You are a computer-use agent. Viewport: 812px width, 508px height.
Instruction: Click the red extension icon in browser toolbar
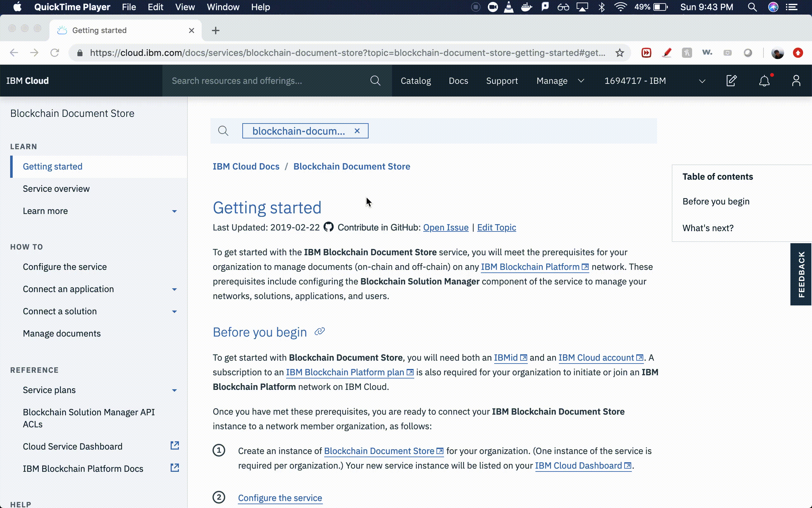[646, 53]
